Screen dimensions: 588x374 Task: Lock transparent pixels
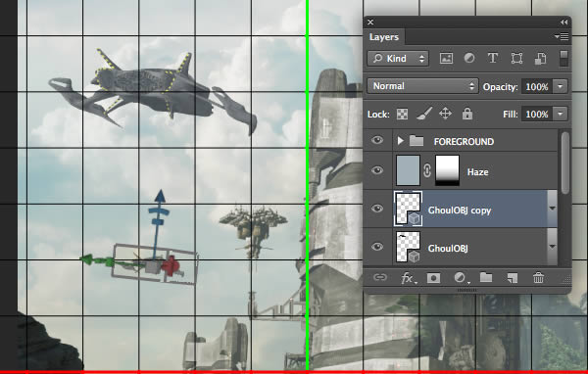click(x=402, y=114)
